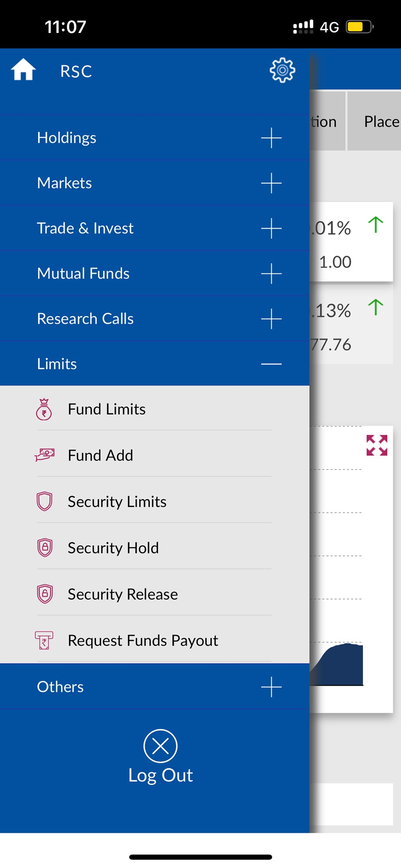Screen dimensions: 401x868
Task: Expand the Holdings section with plus
Action: (271, 138)
